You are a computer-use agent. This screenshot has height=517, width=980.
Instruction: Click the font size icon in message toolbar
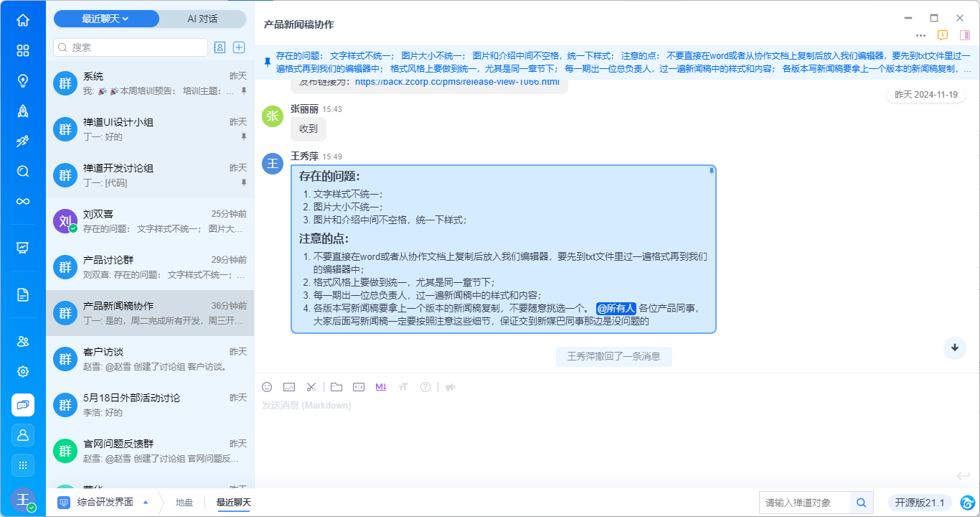pyautogui.click(x=403, y=387)
